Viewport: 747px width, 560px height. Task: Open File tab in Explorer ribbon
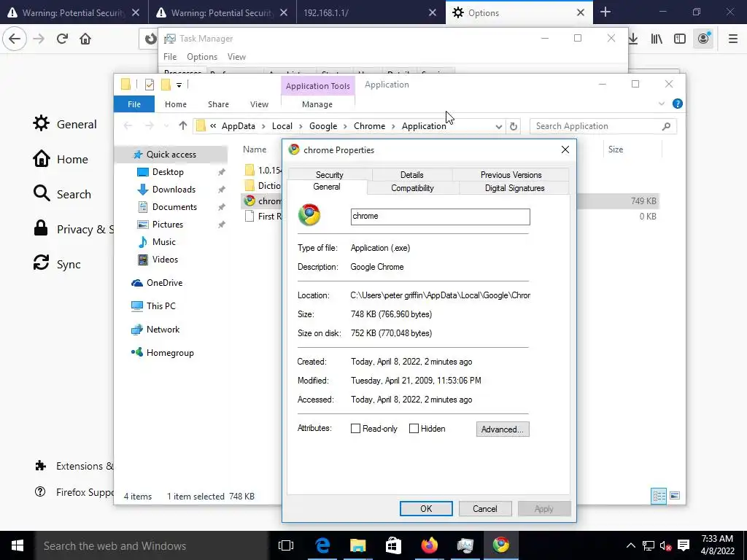(134, 104)
